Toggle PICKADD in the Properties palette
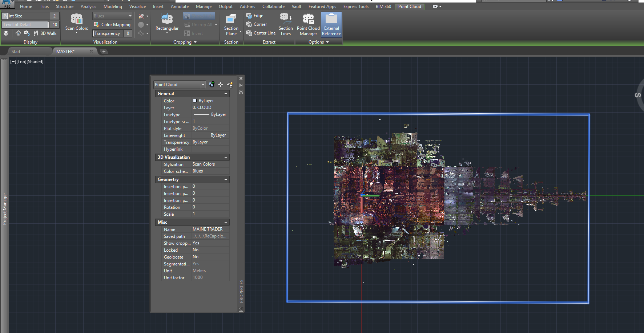The height and width of the screenshot is (333, 644). pyautogui.click(x=212, y=85)
